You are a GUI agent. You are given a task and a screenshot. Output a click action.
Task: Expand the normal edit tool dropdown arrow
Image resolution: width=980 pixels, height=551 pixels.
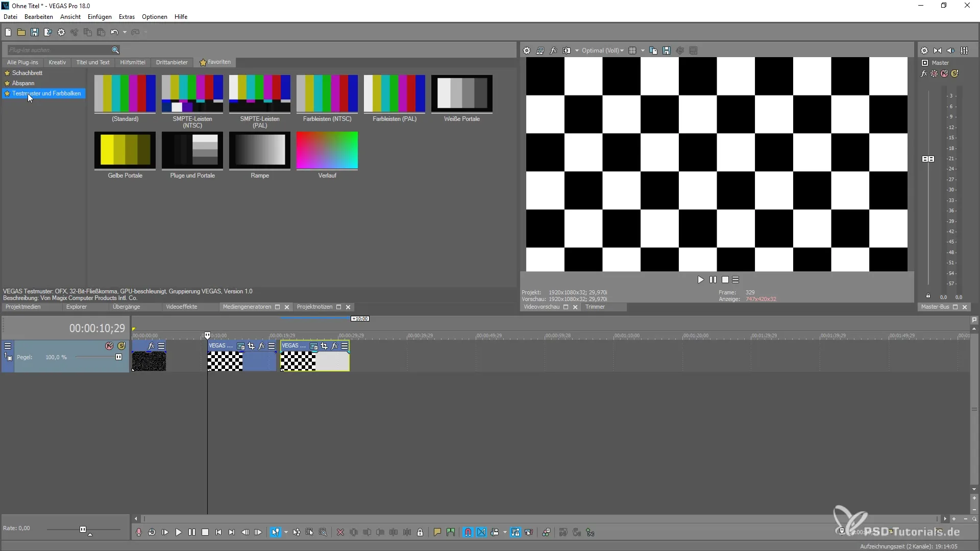[286, 532]
